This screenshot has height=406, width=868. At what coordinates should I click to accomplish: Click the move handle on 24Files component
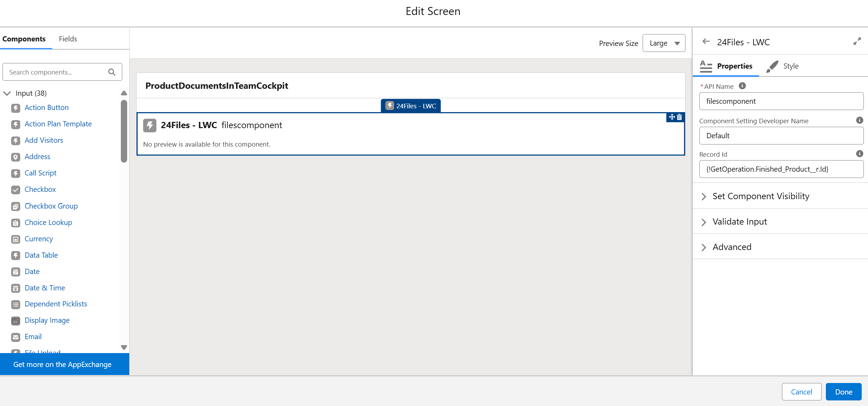672,117
